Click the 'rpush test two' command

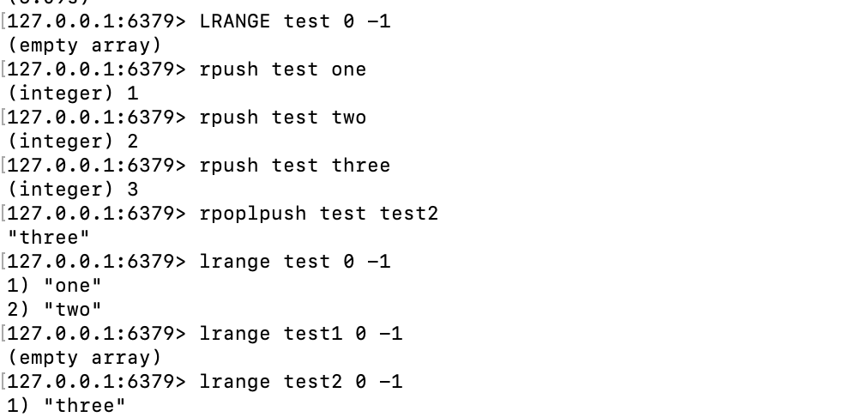[283, 118]
